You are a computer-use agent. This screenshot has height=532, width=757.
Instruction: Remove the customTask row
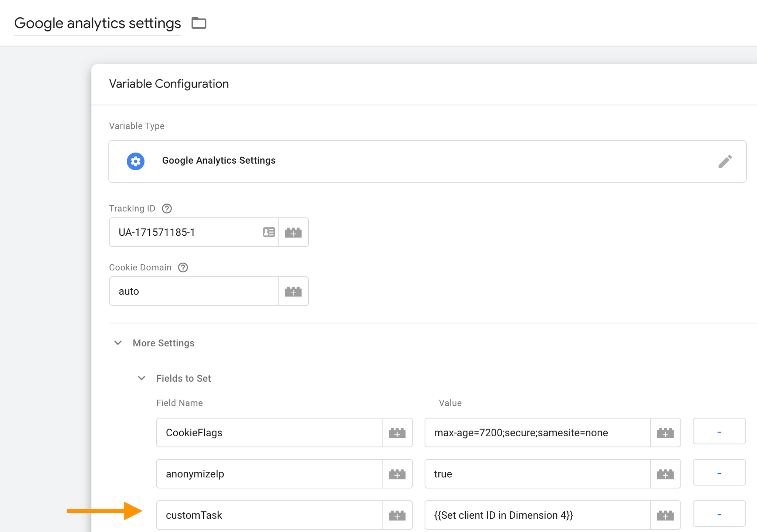[x=719, y=514]
